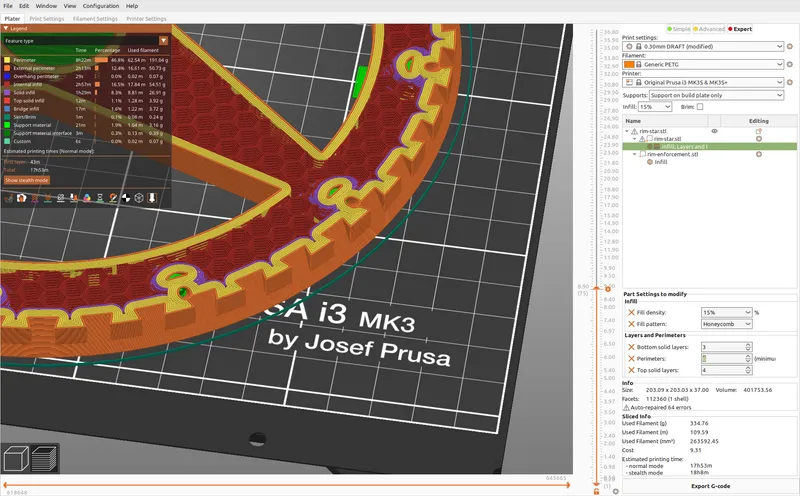Toggle Pause prints hourglass icon
The height and width of the screenshot is (496, 800).
pyautogui.click(x=100, y=198)
